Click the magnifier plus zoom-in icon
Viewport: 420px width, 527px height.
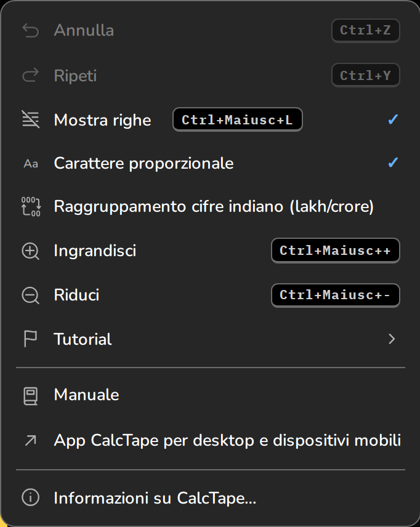coord(31,251)
